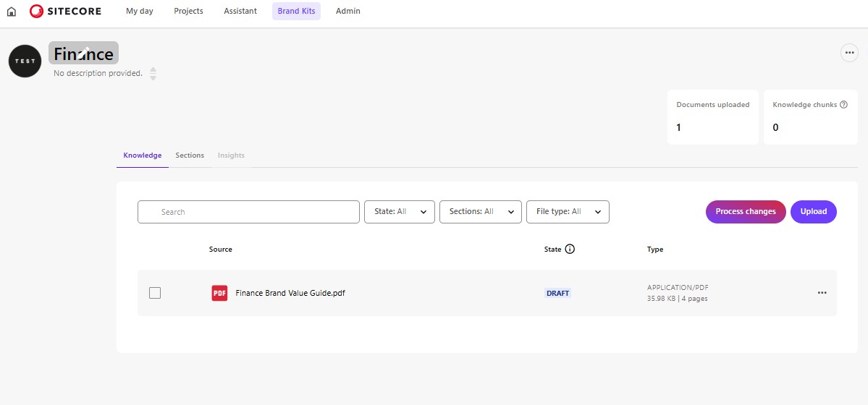Click the PDF file icon
Image resolution: width=868 pixels, height=405 pixels.
point(219,293)
